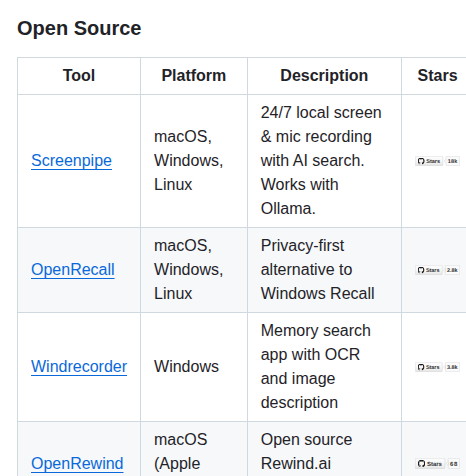Viewport: 466px width, 476px height.
Task: Click the Description column header
Action: coord(324,76)
